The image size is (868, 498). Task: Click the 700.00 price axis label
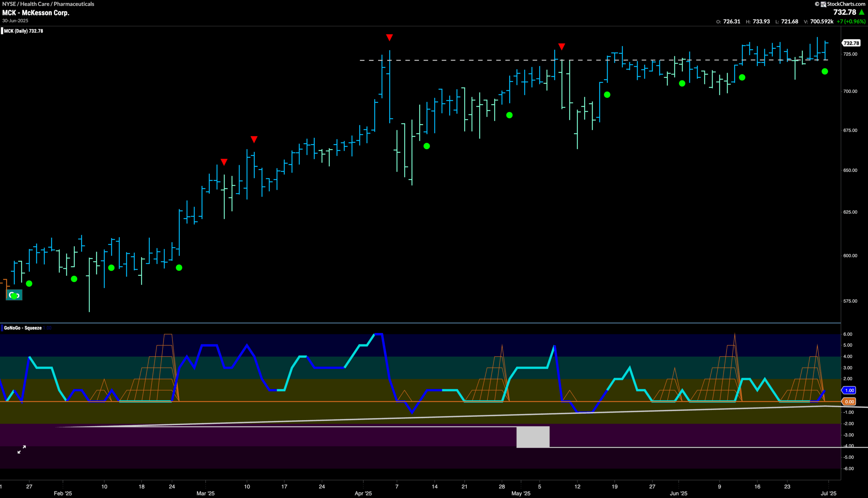pyautogui.click(x=850, y=91)
